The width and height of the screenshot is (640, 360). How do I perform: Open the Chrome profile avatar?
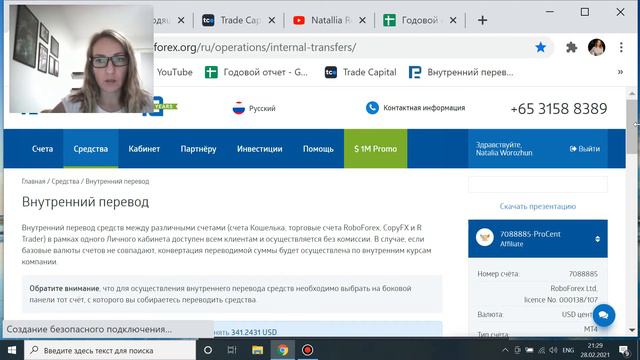[x=596, y=47]
